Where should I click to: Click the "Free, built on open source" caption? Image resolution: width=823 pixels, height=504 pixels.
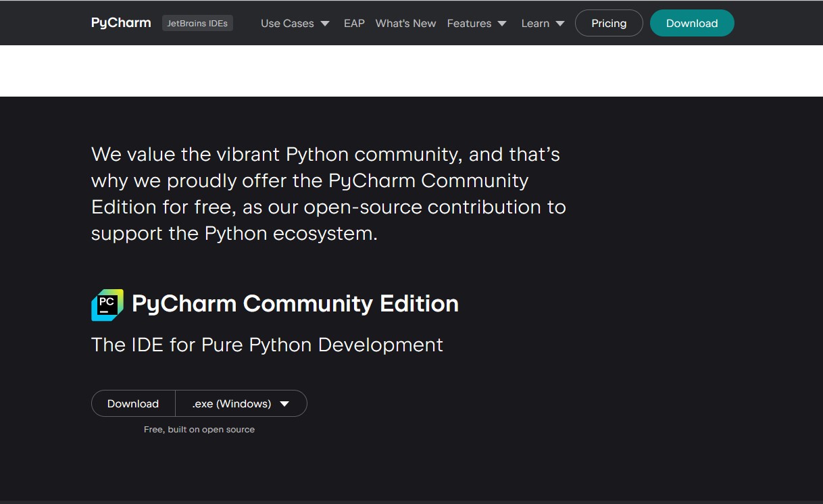pyautogui.click(x=199, y=429)
